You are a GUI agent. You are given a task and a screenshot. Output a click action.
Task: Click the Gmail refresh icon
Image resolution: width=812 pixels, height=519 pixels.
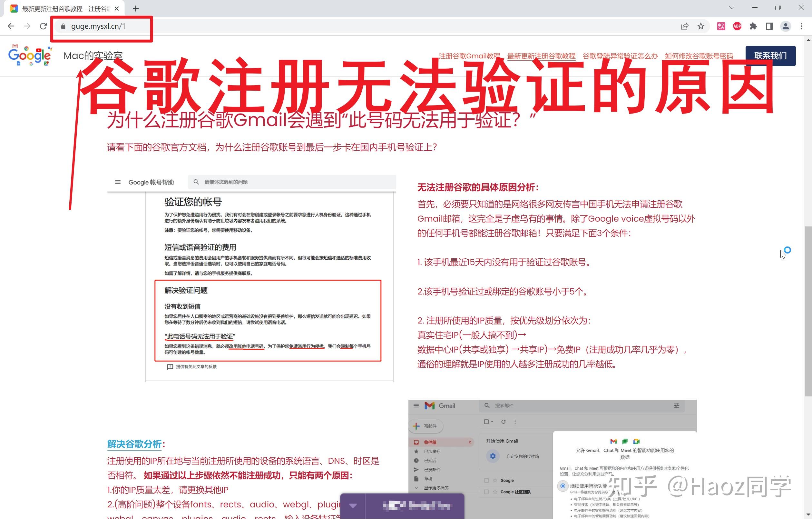pyautogui.click(x=504, y=422)
